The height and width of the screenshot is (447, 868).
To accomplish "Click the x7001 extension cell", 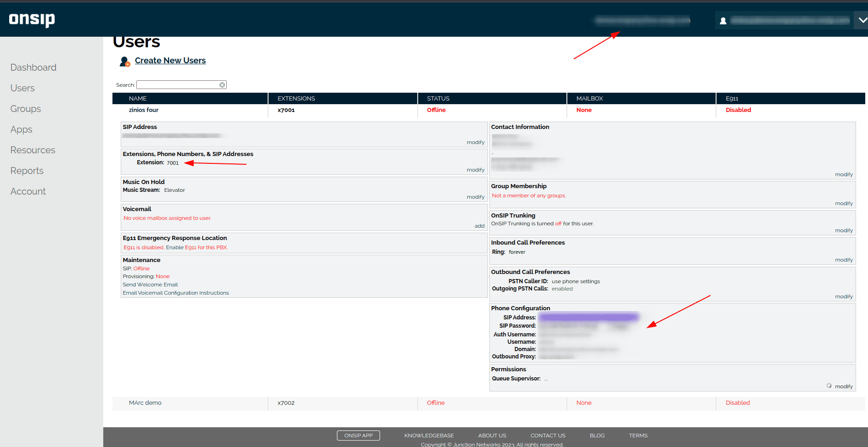I will (286, 110).
